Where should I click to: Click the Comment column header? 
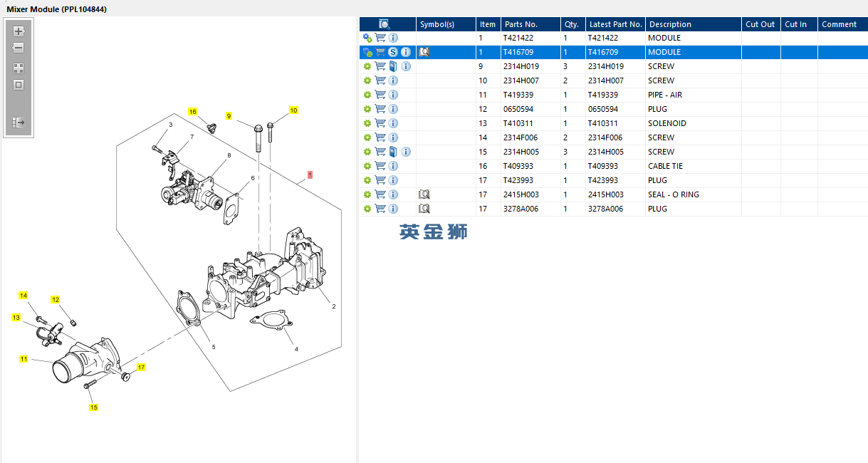842,24
